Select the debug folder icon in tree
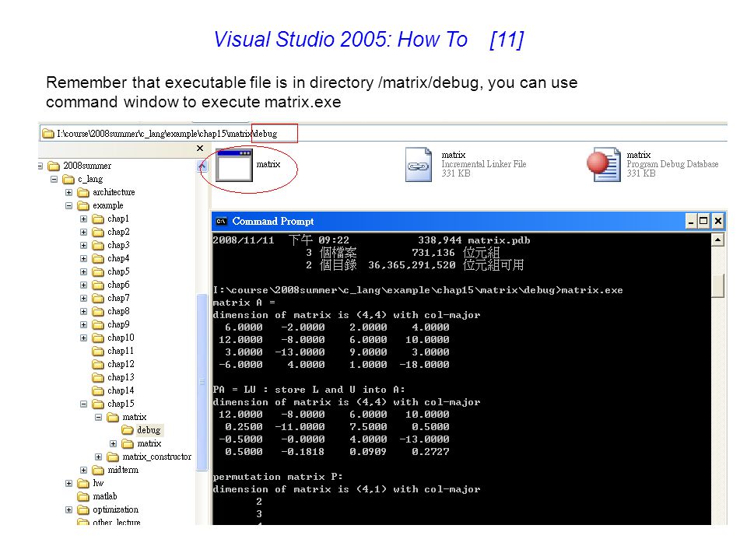This screenshot has width=747, height=560. pyautogui.click(x=127, y=430)
